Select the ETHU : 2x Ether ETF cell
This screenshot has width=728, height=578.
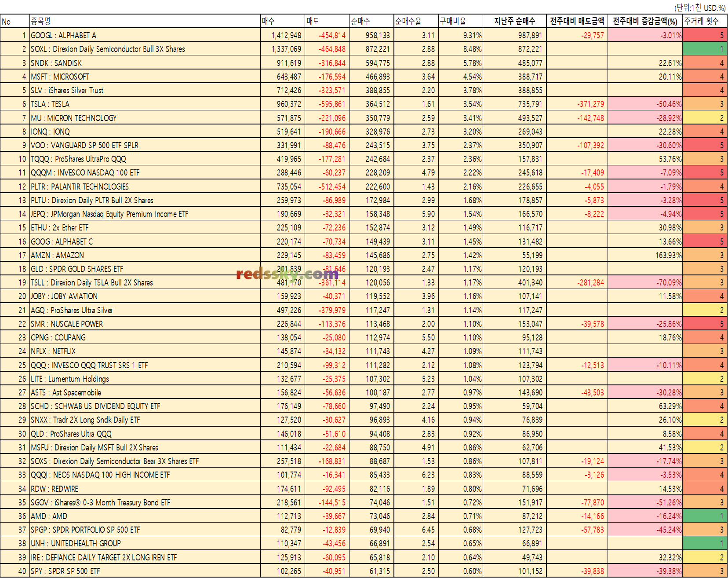tap(145, 227)
